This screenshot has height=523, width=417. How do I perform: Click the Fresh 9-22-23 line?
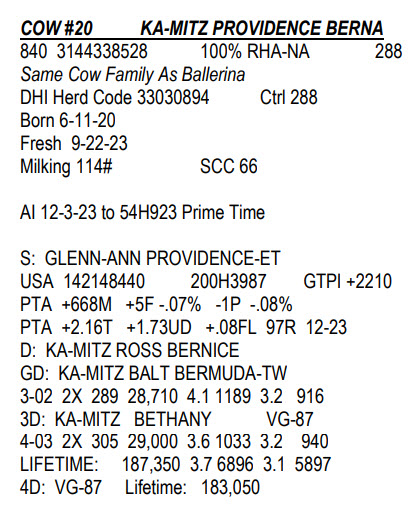click(x=74, y=143)
